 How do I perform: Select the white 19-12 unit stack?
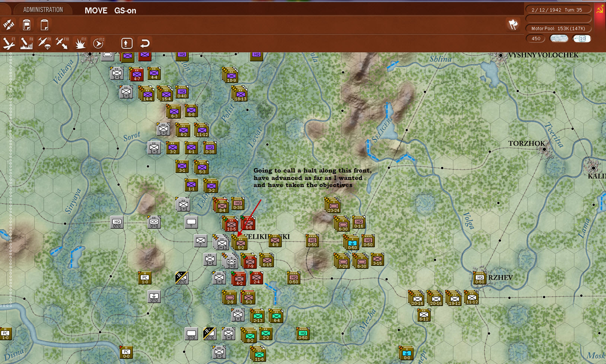pos(454,298)
